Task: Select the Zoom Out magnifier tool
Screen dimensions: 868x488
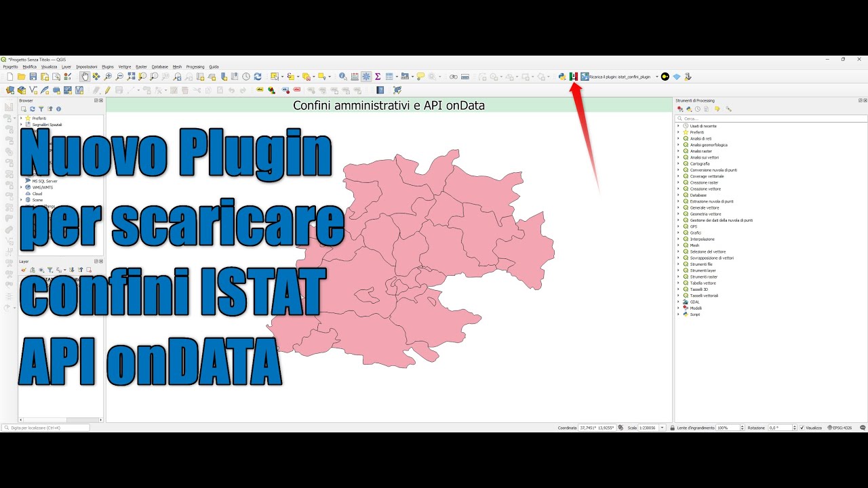Action: pyautogui.click(x=119, y=77)
